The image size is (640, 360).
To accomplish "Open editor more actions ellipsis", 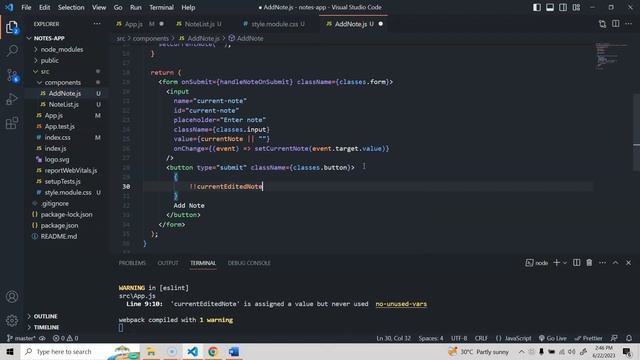I will tap(629, 24).
